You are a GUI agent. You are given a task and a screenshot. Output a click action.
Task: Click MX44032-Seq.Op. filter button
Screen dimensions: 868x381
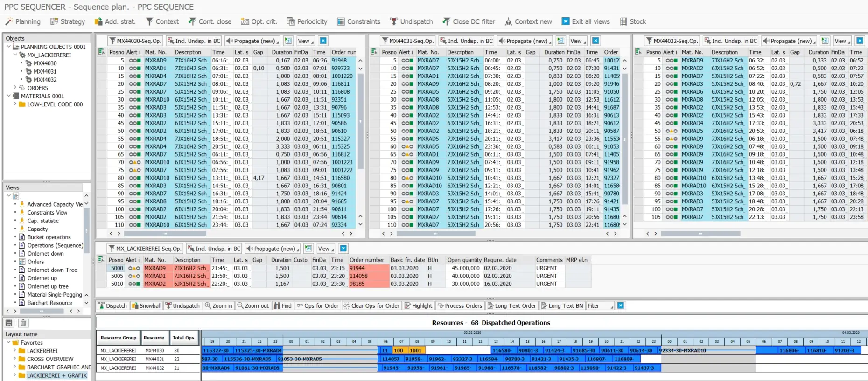pyautogui.click(x=672, y=41)
